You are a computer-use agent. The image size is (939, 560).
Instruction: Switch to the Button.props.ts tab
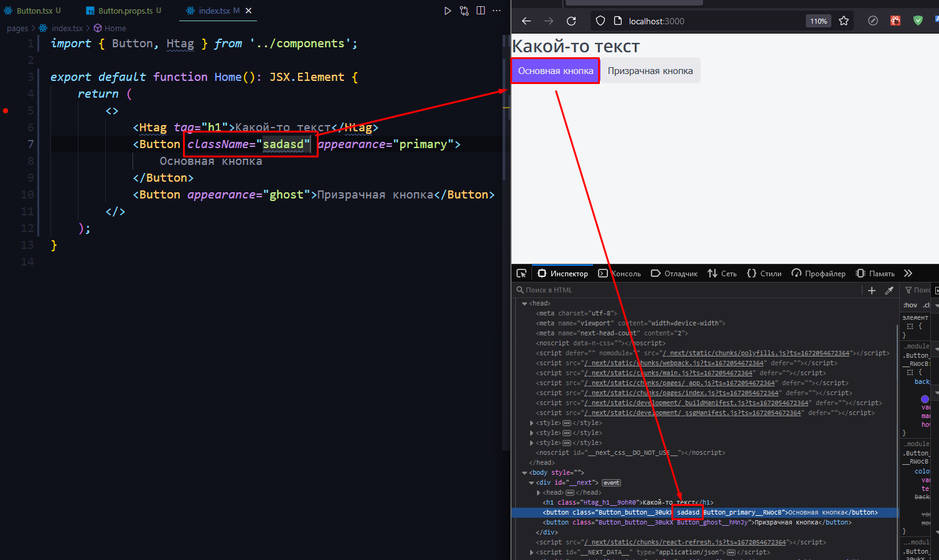click(125, 11)
